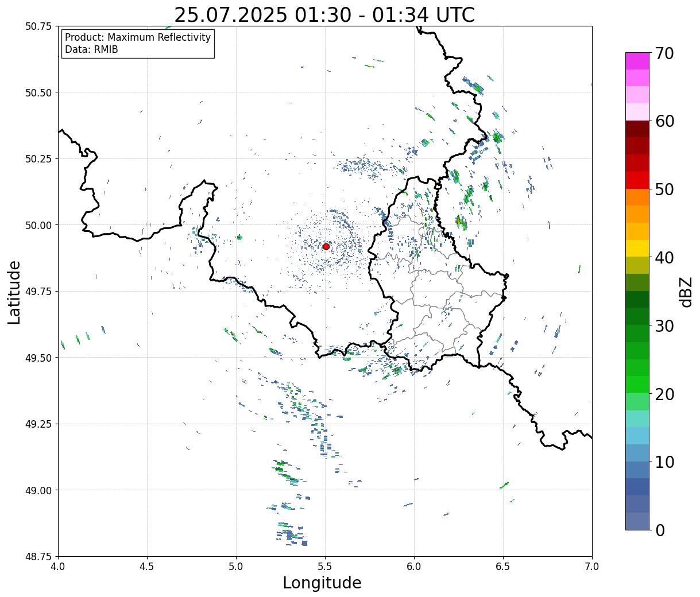Click the latitude tick label 50.25
The image size is (700, 597).
point(38,159)
